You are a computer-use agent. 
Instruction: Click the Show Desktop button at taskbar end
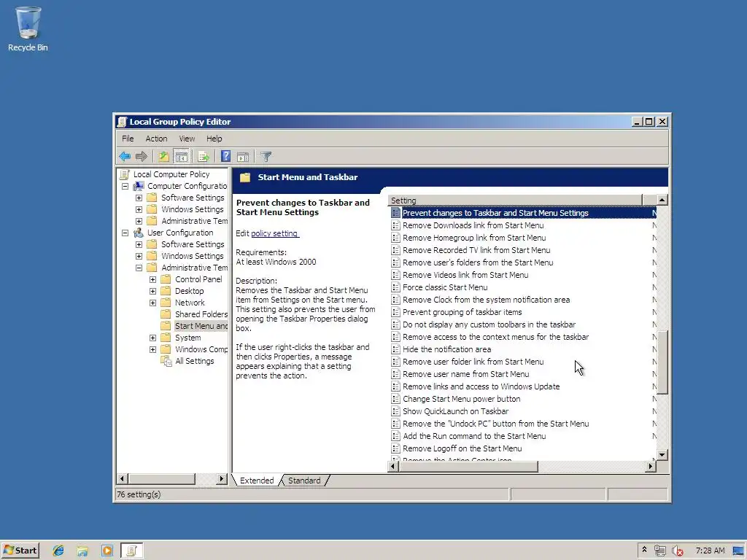(x=738, y=551)
